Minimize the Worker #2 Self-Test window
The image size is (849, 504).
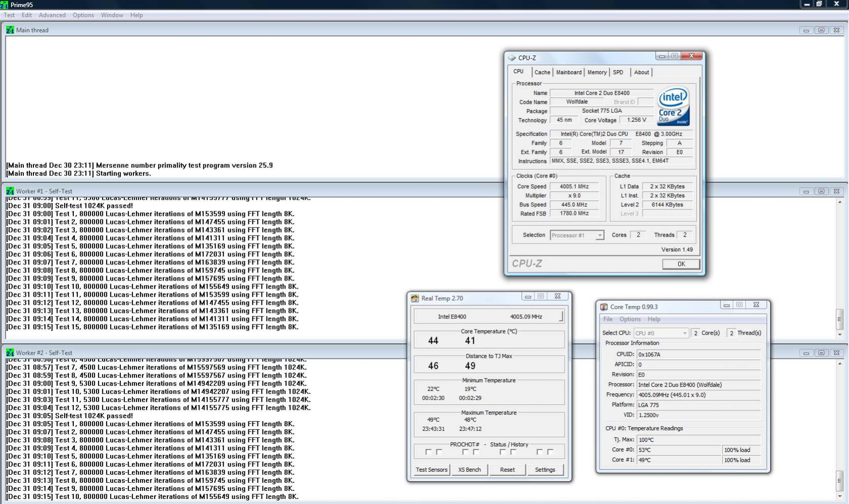pyautogui.click(x=806, y=353)
